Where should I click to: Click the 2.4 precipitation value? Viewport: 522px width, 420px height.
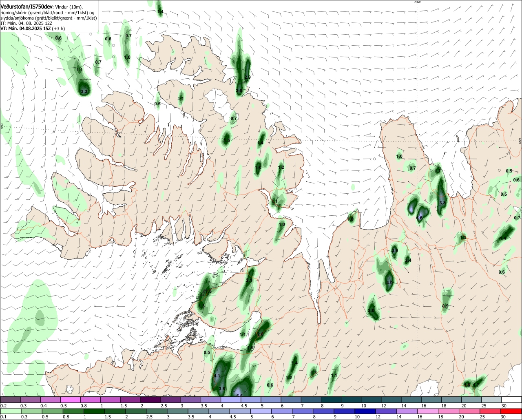tap(408, 261)
